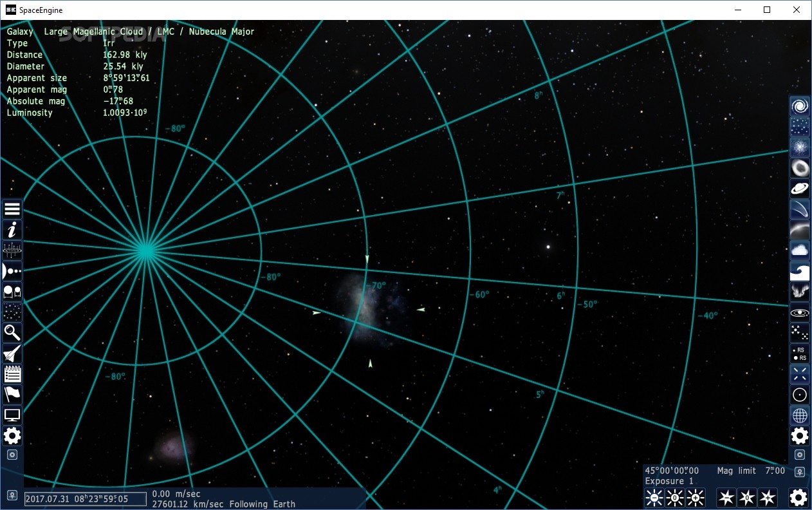Image resolution: width=812 pixels, height=510 pixels.
Task: Click the 'Mag limit 7.00' text
Action: pyautogui.click(x=751, y=471)
